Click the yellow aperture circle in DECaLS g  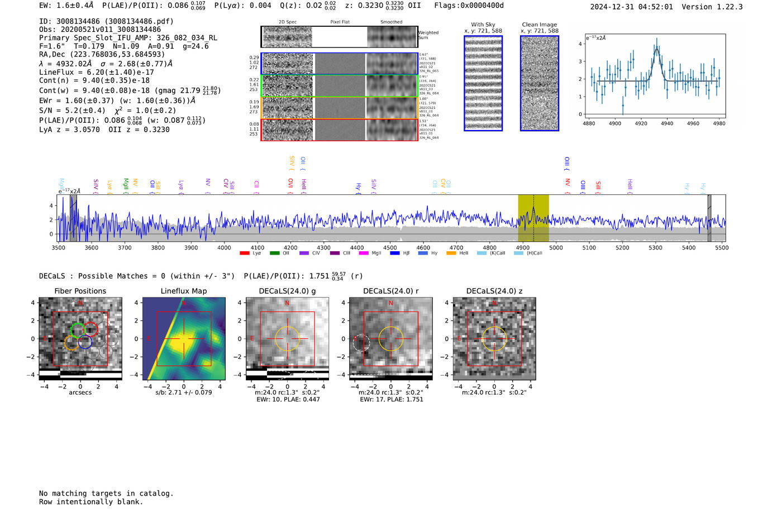point(287,339)
